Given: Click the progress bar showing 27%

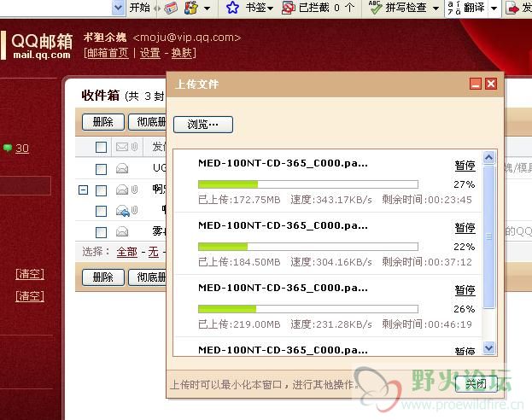Looking at the screenshot, I should click(308, 184).
